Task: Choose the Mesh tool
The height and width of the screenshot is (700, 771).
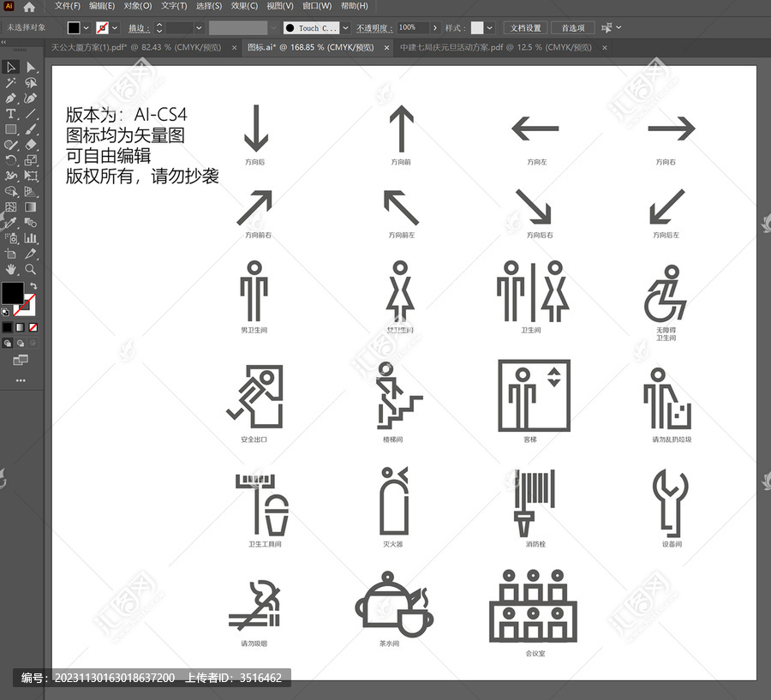Action: 11,207
